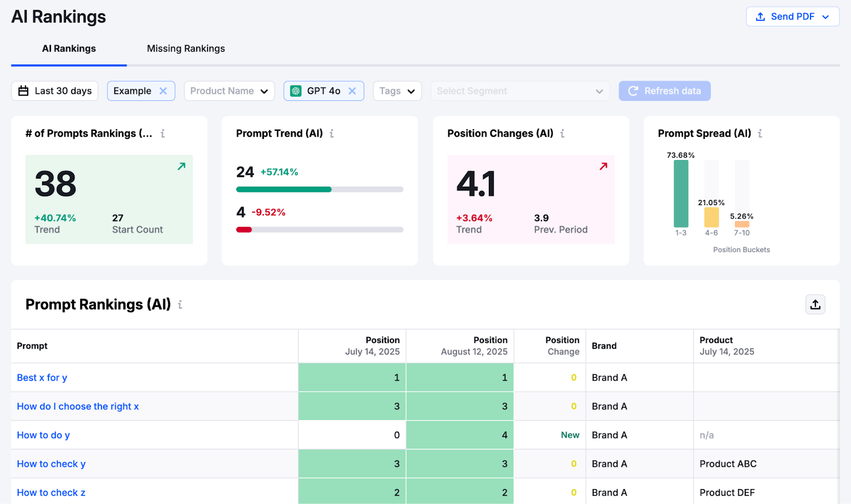Screen dimensions: 851x504
Task: Expand the Tags dropdown
Action: tap(397, 90)
